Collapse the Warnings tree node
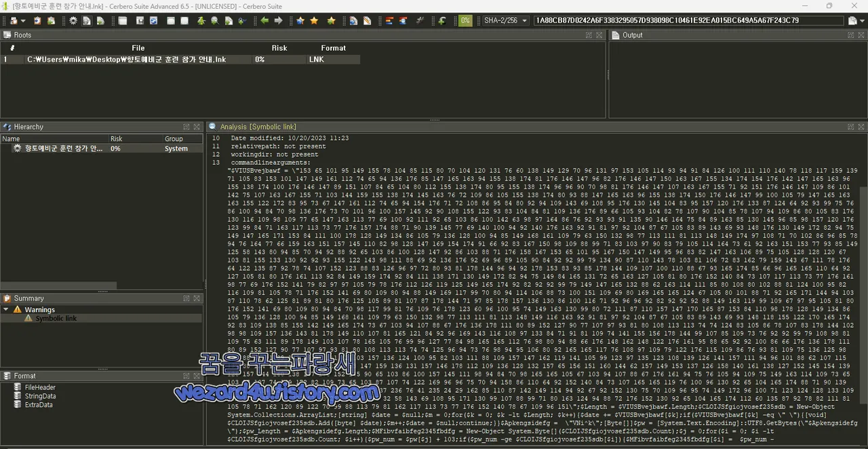868x449 pixels. (x=6, y=309)
